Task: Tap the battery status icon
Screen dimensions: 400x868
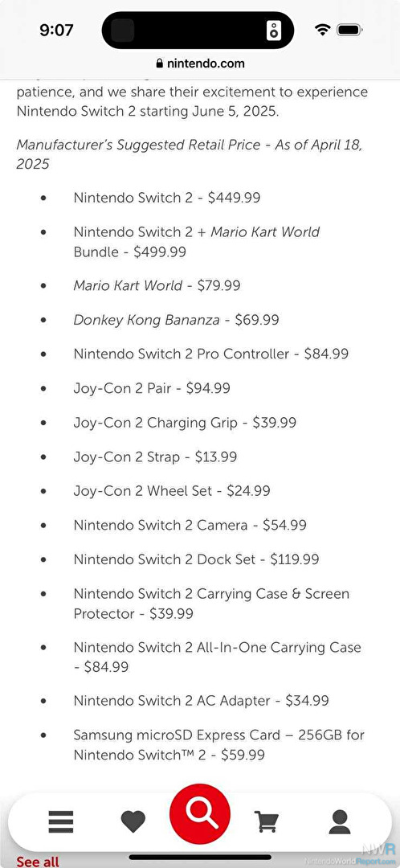Action: coord(349,30)
